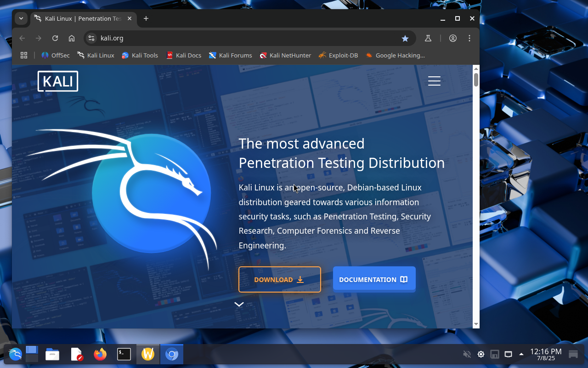This screenshot has width=588, height=368.
Task: Go forward to the next page
Action: (x=39, y=38)
